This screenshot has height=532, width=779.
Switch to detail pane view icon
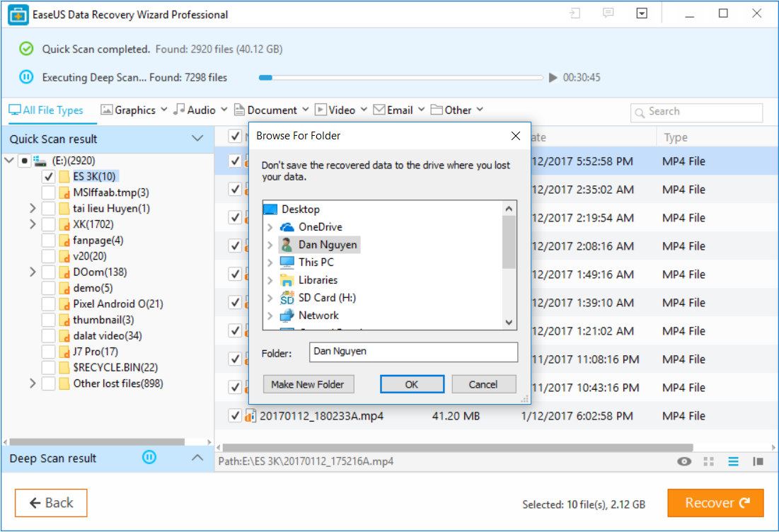(758, 461)
